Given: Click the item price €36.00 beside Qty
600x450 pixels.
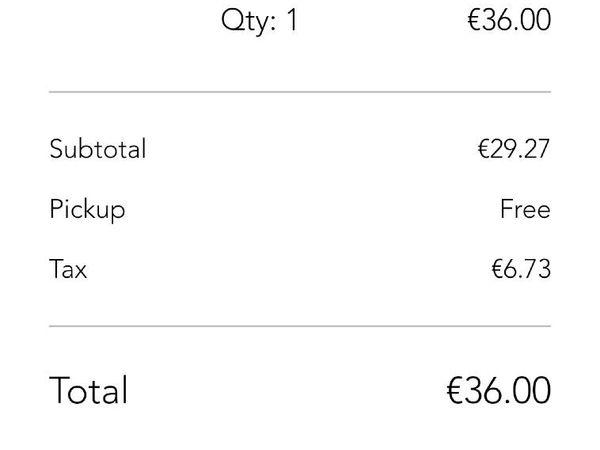Looking at the screenshot, I should coord(508,21).
